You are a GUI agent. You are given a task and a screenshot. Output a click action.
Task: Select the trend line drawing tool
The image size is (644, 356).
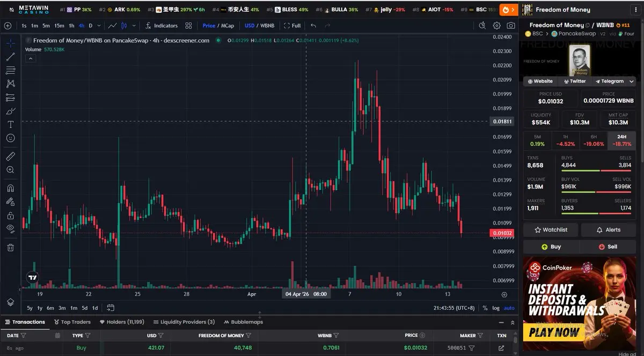pos(10,57)
